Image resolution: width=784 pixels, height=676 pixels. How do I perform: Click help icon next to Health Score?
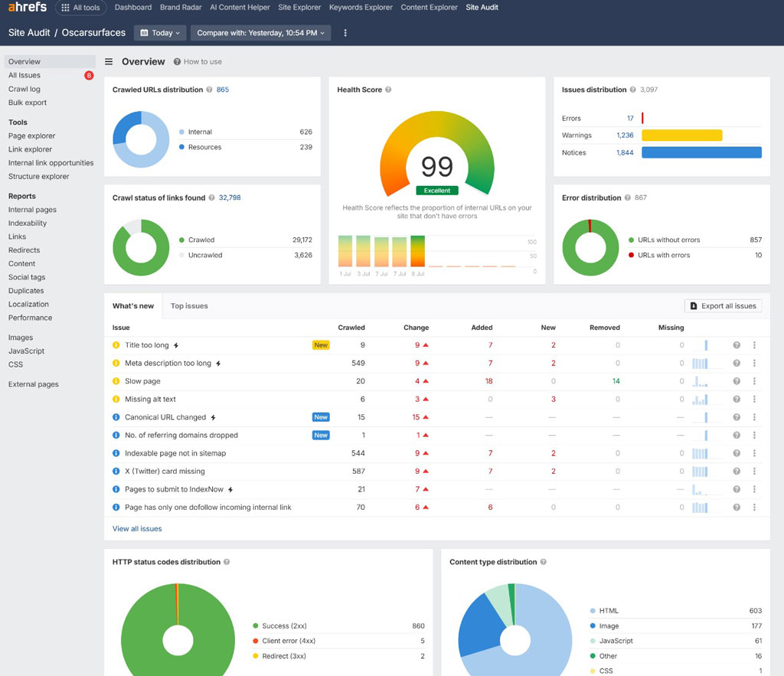coord(388,90)
